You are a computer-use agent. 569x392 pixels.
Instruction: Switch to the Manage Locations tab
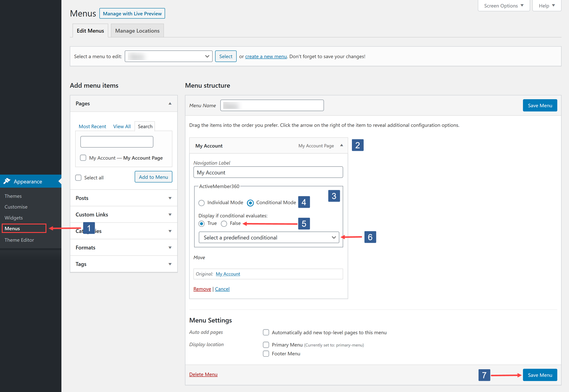click(137, 30)
